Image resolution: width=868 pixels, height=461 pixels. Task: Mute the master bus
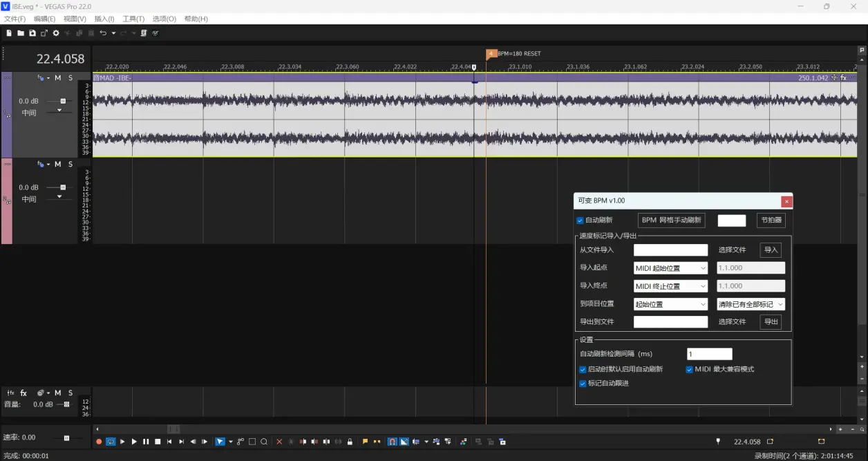[x=58, y=393]
